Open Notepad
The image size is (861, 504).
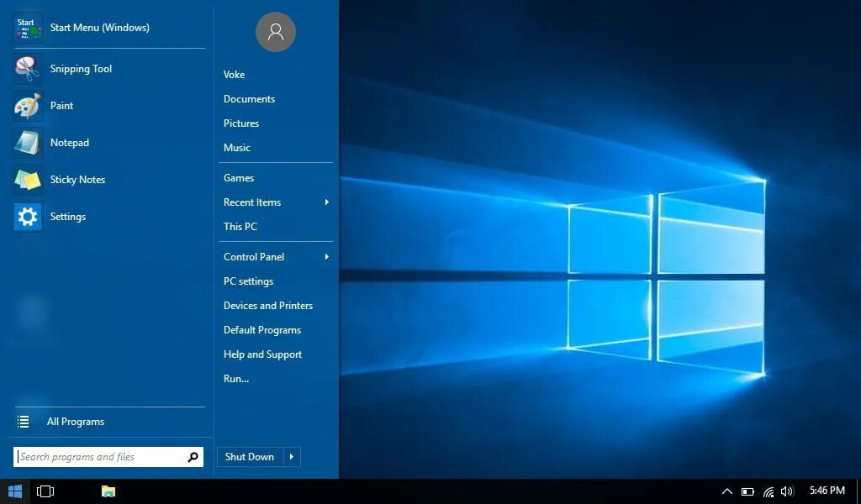click(x=69, y=143)
